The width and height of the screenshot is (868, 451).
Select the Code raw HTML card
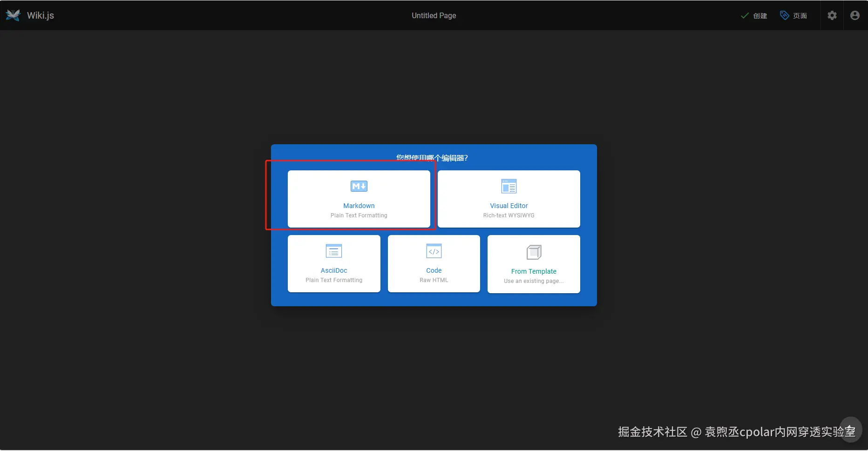tap(434, 263)
